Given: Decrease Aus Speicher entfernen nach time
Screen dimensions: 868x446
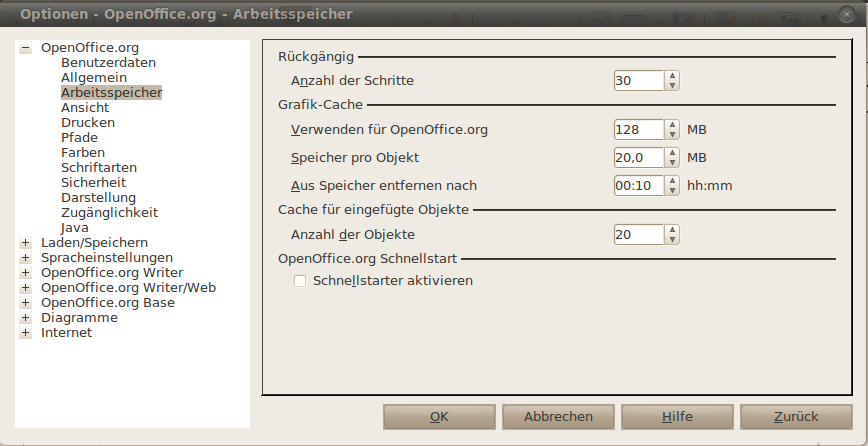Looking at the screenshot, I should pyautogui.click(x=672, y=190).
